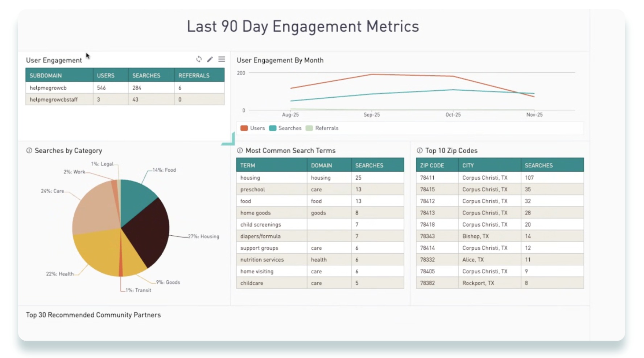Image resolution: width=644 pixels, height=358 pixels.
Task: Toggle the Searches series in chart legend
Action: pyautogui.click(x=285, y=128)
